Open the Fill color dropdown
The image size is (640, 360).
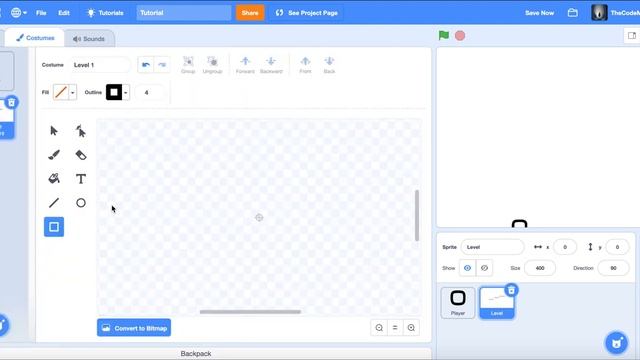[73, 93]
